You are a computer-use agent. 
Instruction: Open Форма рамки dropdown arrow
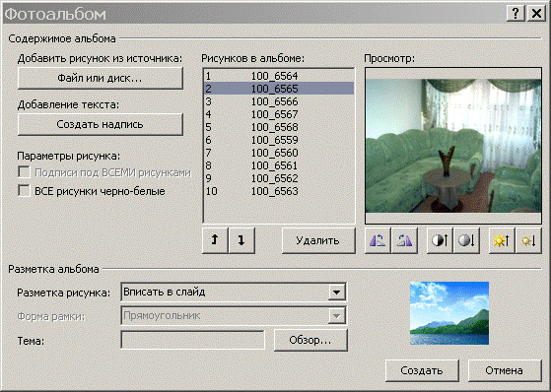click(x=336, y=316)
